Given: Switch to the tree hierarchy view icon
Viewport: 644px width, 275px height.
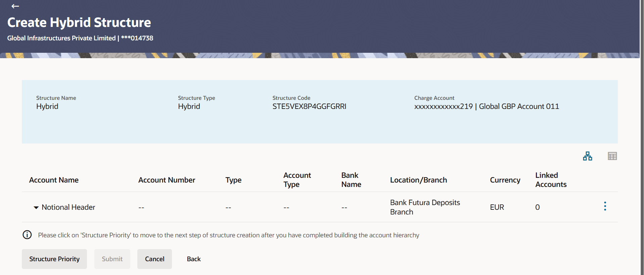Looking at the screenshot, I should point(587,156).
